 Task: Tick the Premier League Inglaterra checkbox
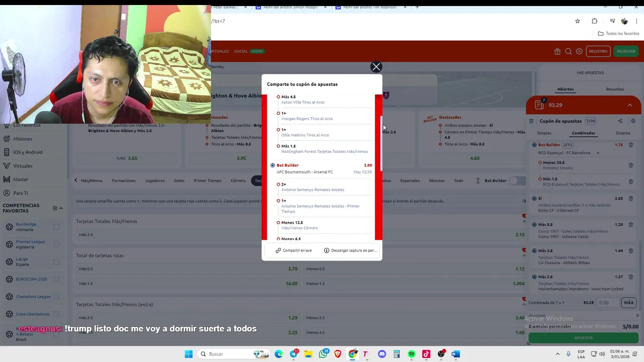pyautogui.click(x=56, y=244)
